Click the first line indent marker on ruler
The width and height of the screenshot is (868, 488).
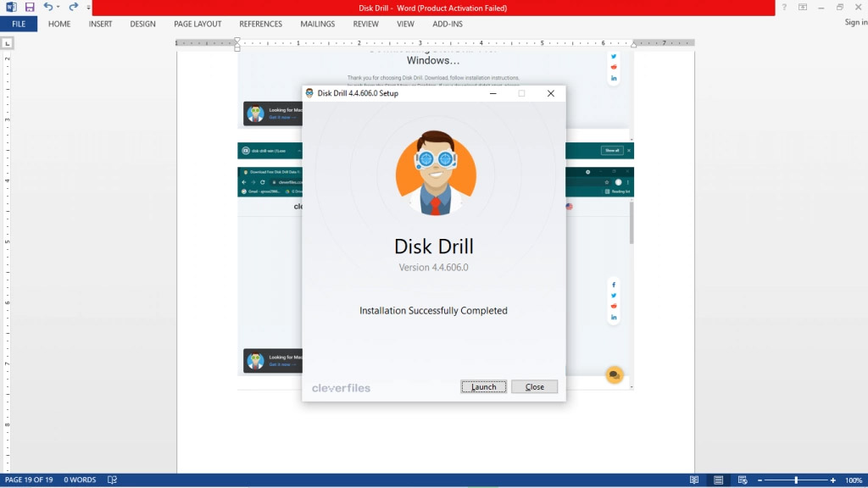(237, 41)
